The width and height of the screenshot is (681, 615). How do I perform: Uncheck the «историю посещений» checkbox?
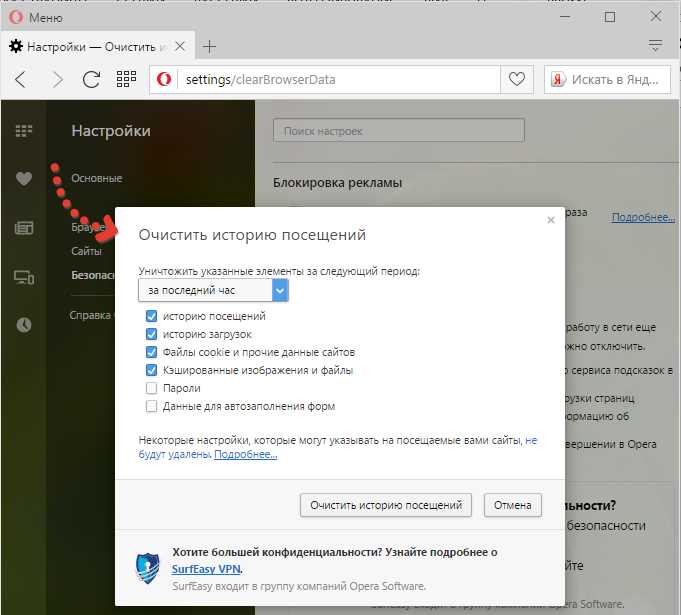click(x=152, y=316)
